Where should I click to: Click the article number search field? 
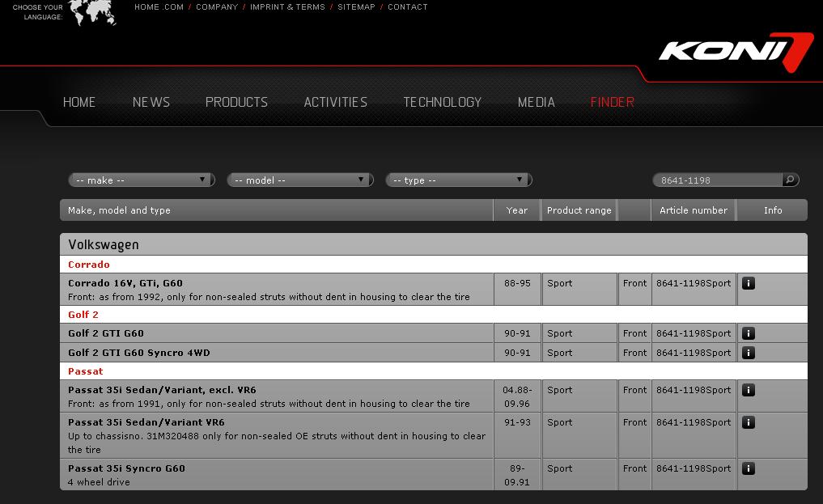(717, 180)
